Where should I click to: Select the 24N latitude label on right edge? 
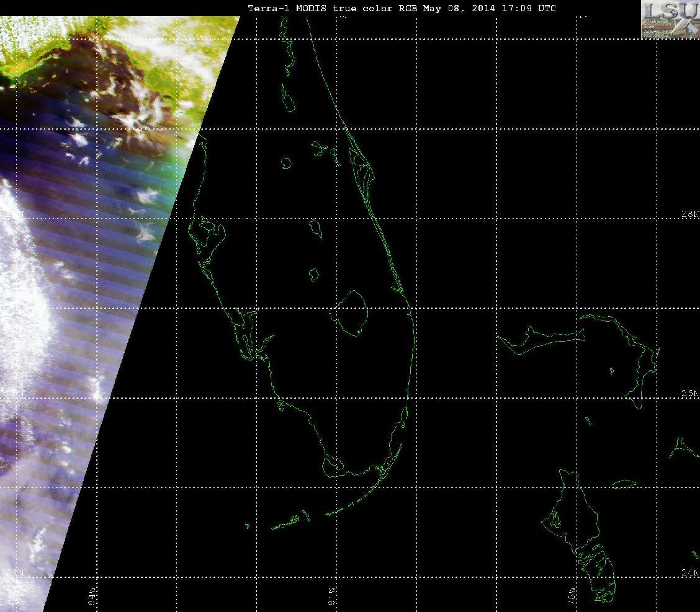[x=690, y=573]
